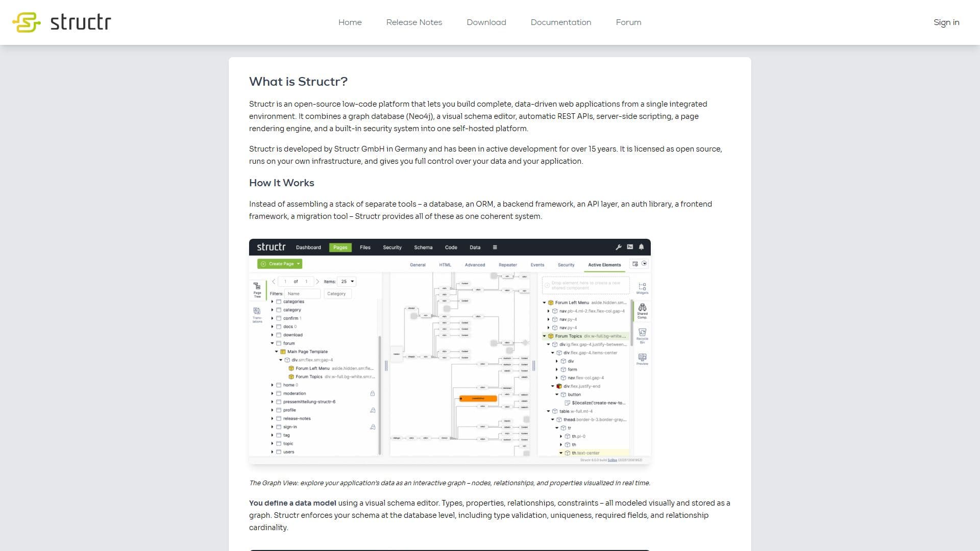Expand the confirm page in the tree
The image size is (980, 551).
pyautogui.click(x=272, y=318)
